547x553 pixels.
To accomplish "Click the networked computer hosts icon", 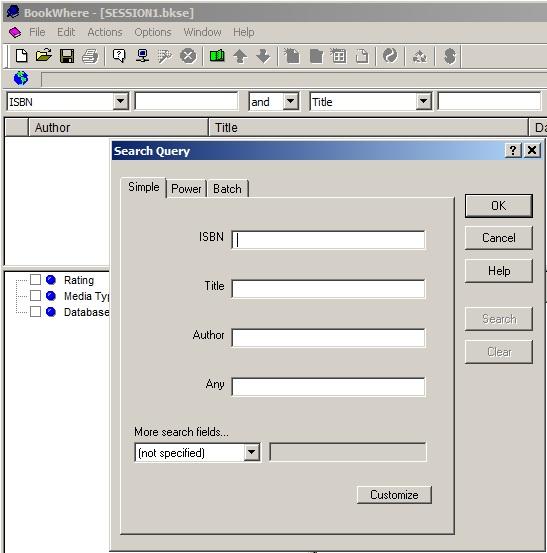I will tap(142, 56).
